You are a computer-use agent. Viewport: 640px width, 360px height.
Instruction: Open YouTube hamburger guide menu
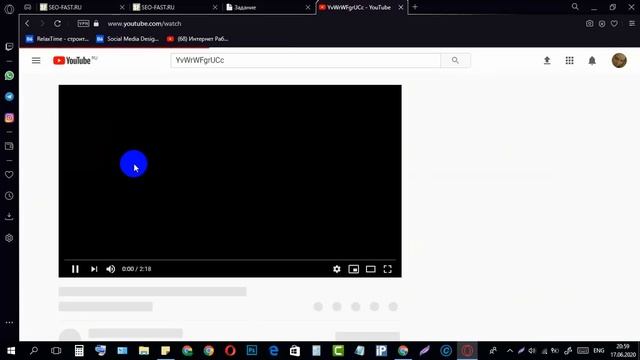click(x=36, y=60)
